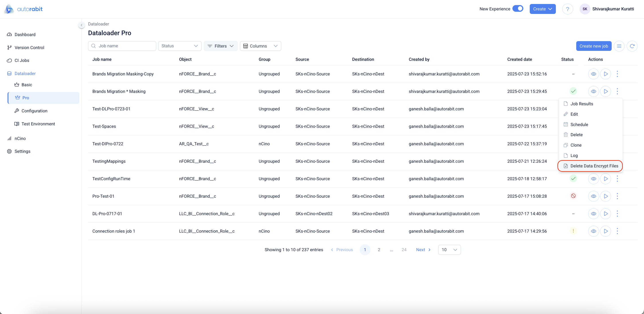Viewport: 644px width, 314px height.
Task: Run the Brands Migration Masking-Copy job
Action: pos(605,74)
